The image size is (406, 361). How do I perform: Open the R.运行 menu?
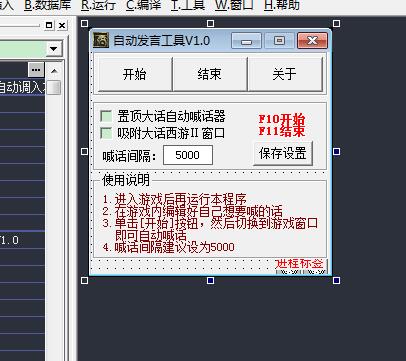click(98, 5)
